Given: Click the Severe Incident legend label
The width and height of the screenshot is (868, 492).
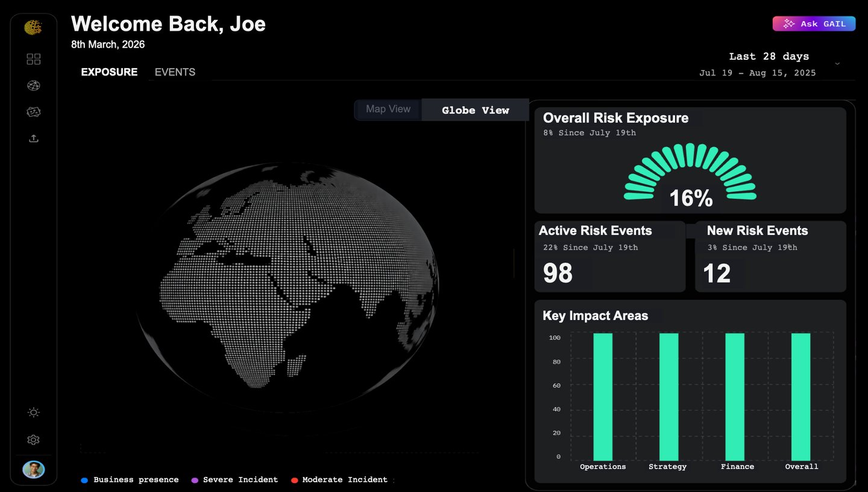Looking at the screenshot, I should click(x=241, y=480).
